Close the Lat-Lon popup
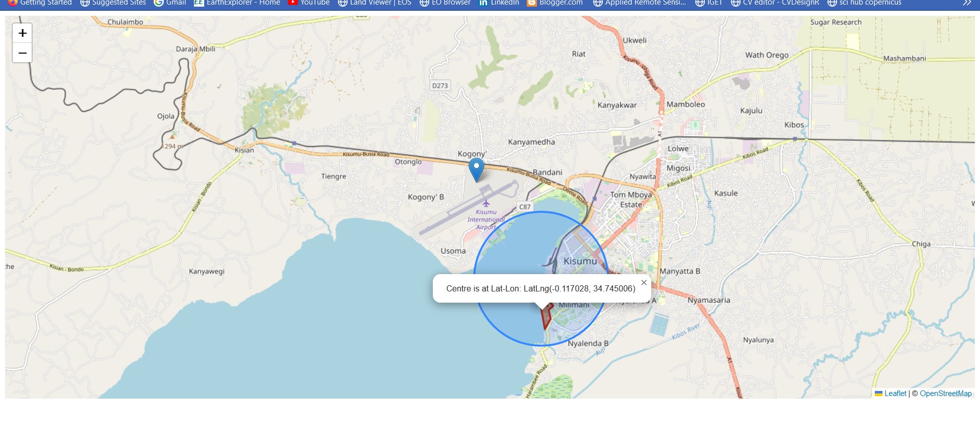Viewport: 980px width, 442px height. [644, 283]
